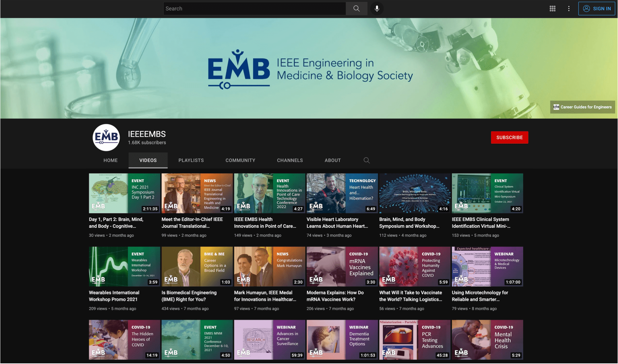
Task: Open title 'Meet the Editor-In-Chief IEEE Journal Translational'
Action: pos(192,223)
